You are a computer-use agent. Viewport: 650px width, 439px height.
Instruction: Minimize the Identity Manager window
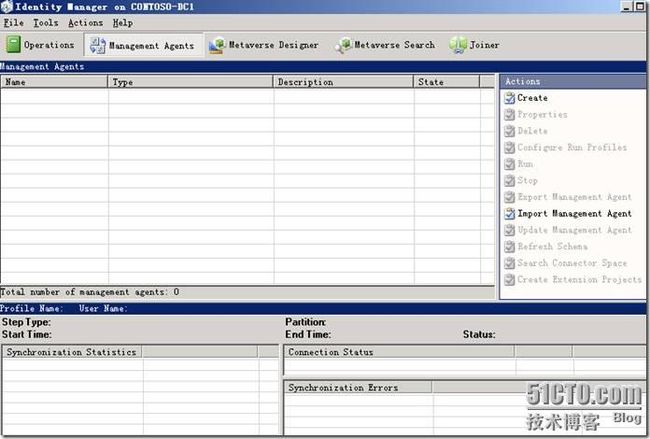[x=626, y=7]
